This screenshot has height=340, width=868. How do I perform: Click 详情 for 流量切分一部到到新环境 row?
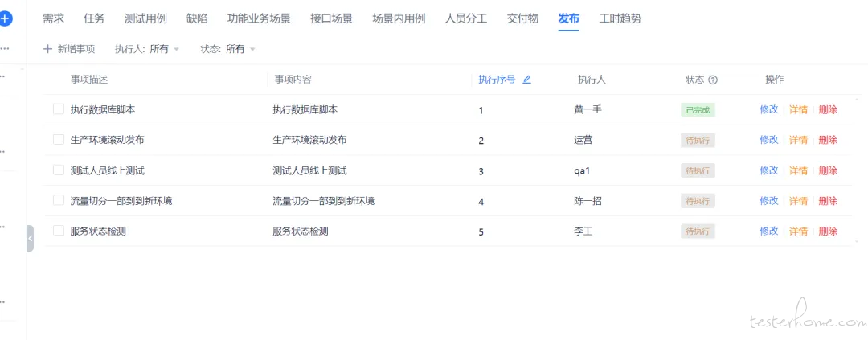point(798,201)
